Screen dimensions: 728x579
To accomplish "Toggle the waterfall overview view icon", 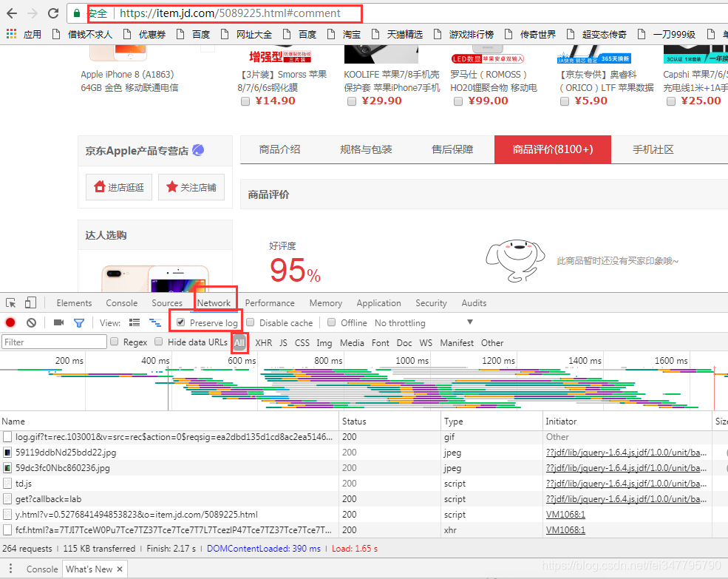I will click(x=155, y=322).
